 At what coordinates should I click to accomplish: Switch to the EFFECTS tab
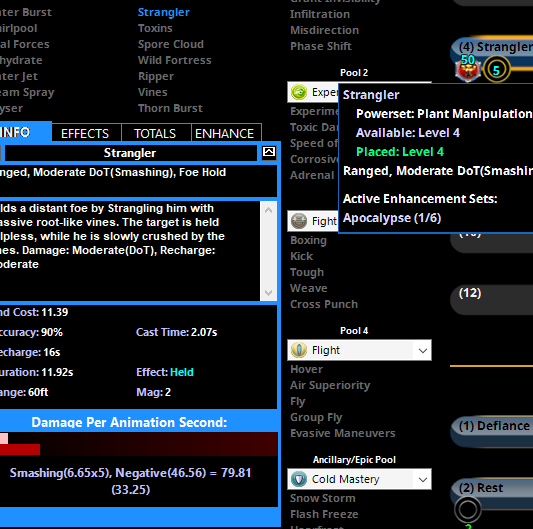[86, 133]
